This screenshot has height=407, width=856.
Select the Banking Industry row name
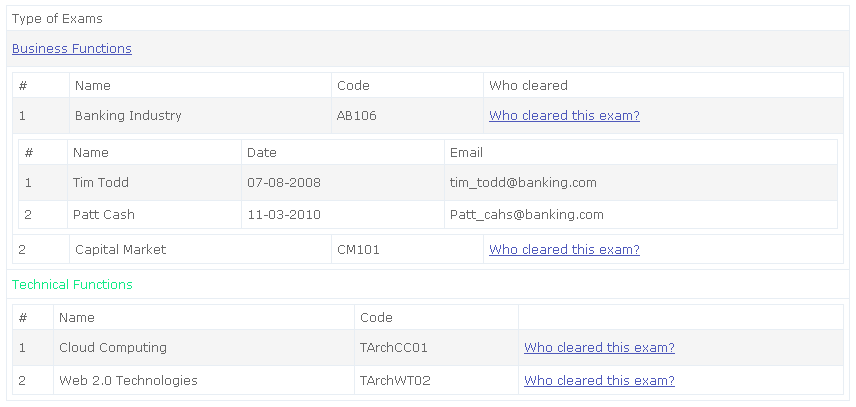(x=128, y=116)
